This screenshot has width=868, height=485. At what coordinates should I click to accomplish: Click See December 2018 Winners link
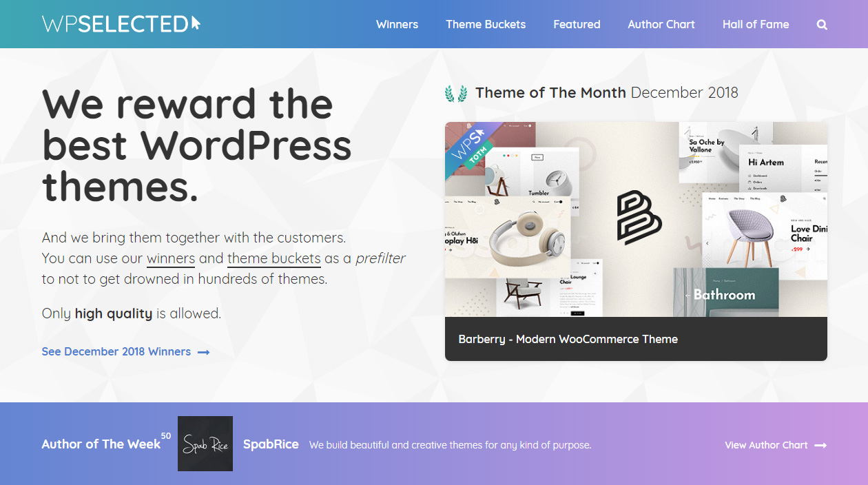coord(116,351)
